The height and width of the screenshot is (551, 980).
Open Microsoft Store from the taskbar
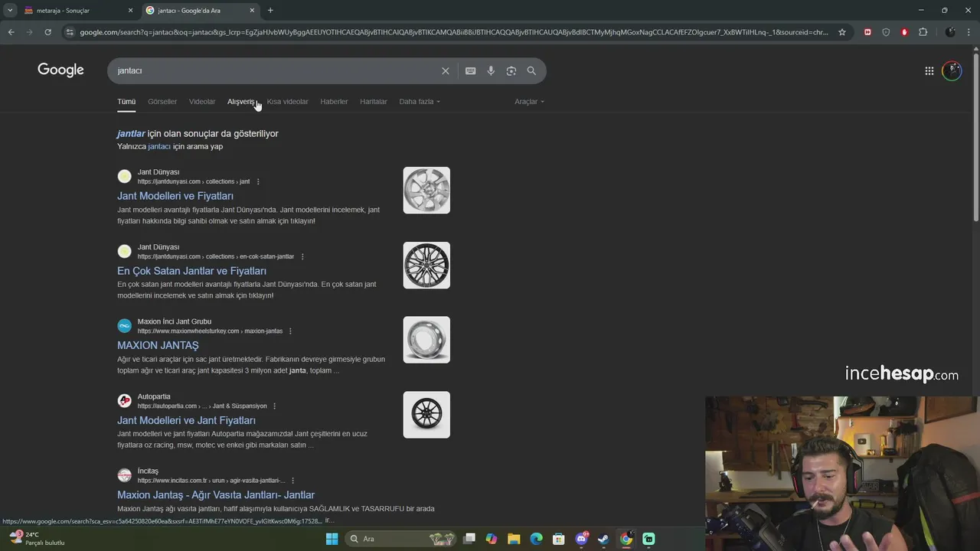[559, 539]
